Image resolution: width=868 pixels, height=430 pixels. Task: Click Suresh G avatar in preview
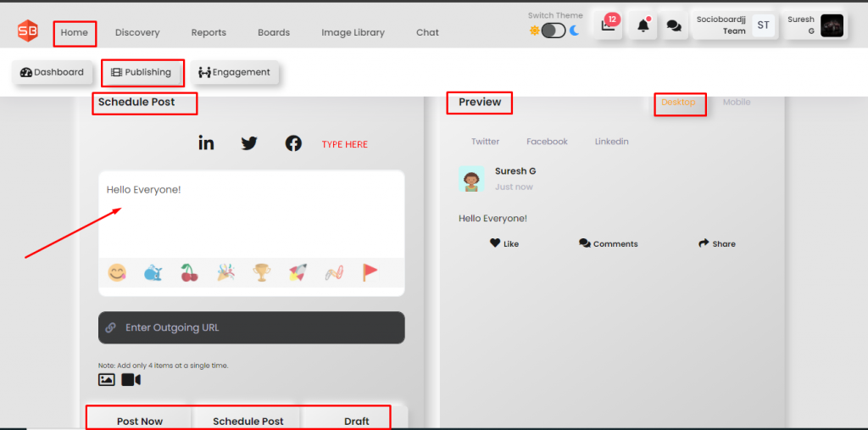471,178
